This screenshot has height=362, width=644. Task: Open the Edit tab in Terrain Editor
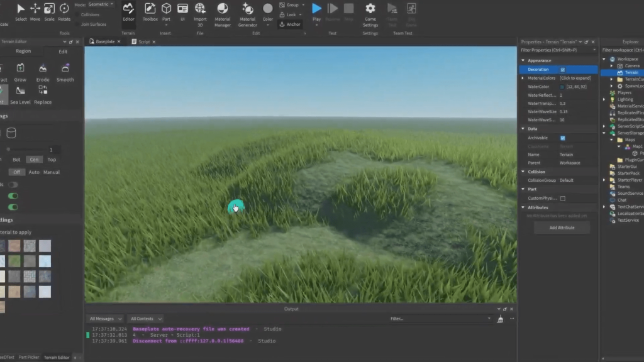point(62,52)
